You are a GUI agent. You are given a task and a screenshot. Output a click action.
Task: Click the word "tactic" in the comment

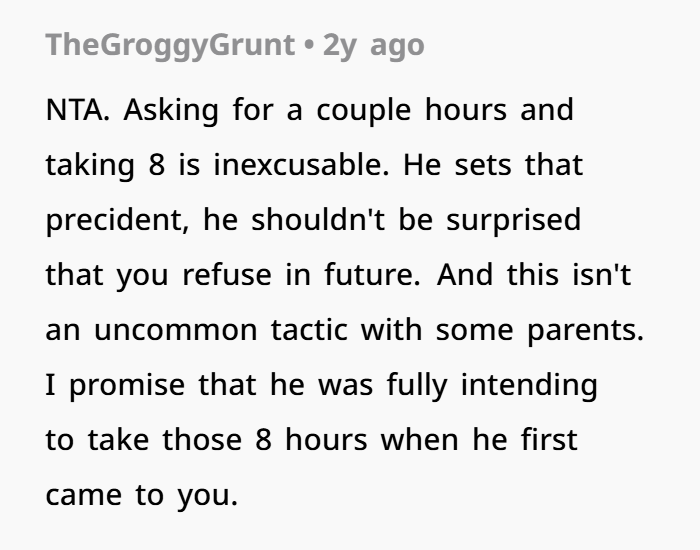309,330
